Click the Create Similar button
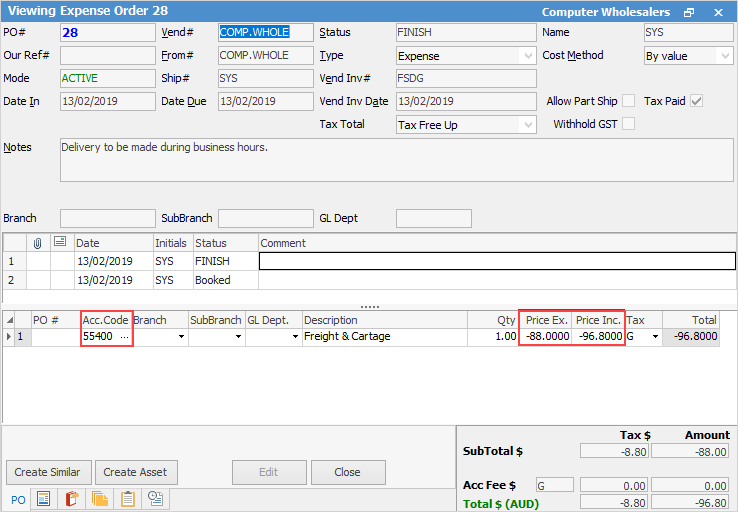 [x=48, y=472]
